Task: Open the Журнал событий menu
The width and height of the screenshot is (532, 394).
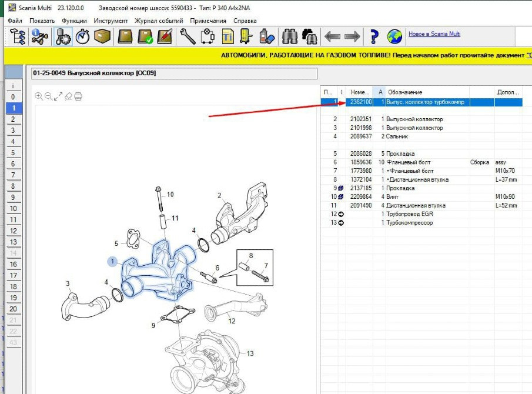Action: click(159, 21)
